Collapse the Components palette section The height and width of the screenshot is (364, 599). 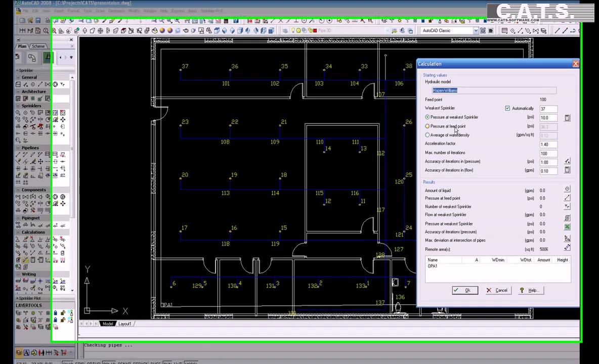(18, 190)
